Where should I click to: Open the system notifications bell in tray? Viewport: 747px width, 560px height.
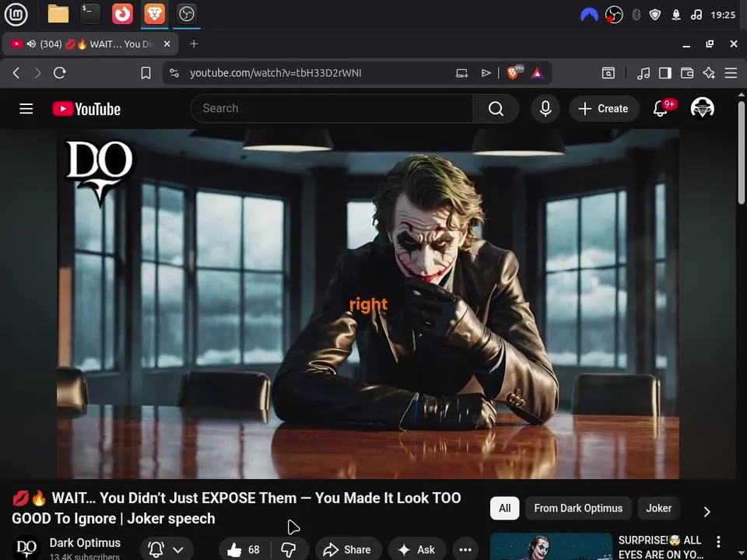pos(676,15)
